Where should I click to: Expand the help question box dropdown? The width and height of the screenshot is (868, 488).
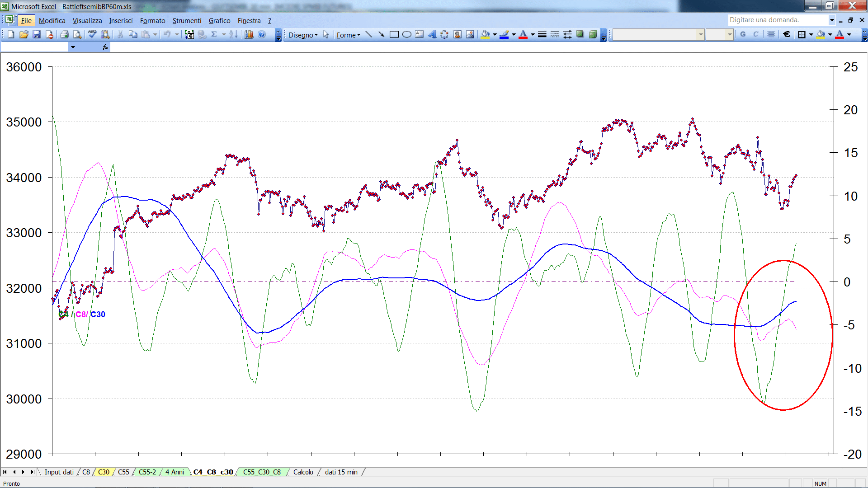click(x=831, y=20)
